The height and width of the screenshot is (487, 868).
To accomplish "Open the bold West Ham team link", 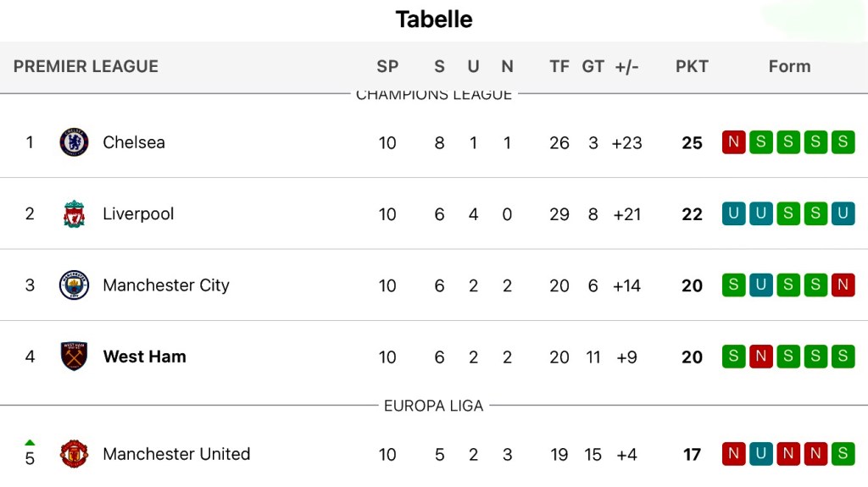I will click(144, 357).
